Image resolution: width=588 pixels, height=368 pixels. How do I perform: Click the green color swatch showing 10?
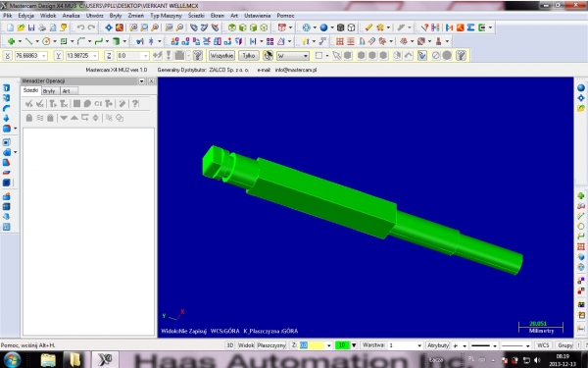click(x=342, y=345)
